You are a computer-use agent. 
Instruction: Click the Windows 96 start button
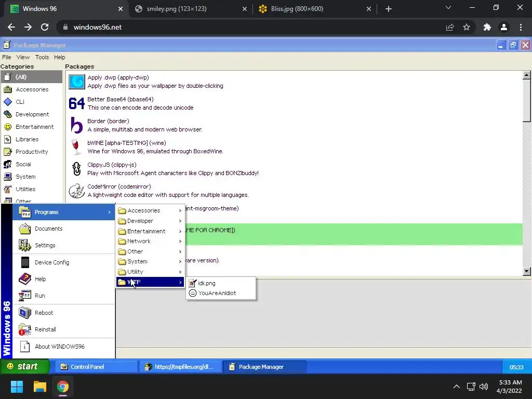(25, 366)
